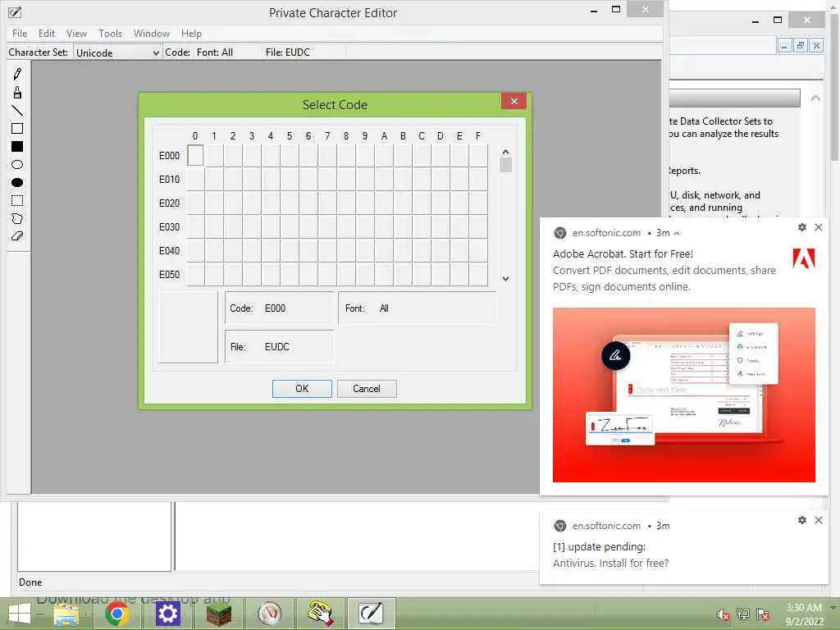This screenshot has height=630, width=840.
Task: Open the File menu
Action: pos(20,33)
